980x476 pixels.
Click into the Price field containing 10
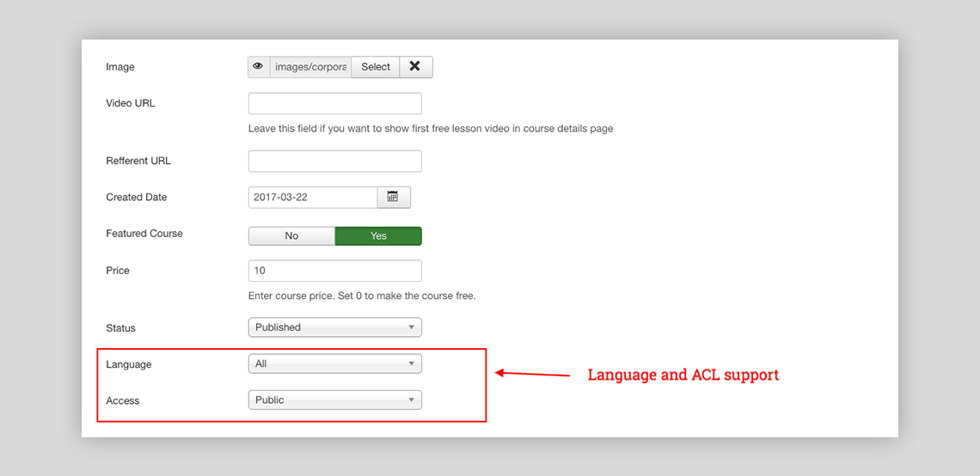point(334,271)
